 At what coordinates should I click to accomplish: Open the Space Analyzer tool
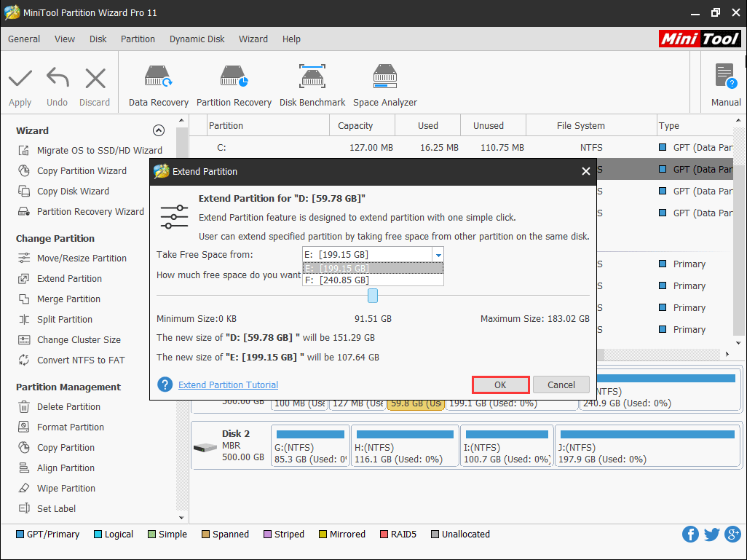[x=384, y=85]
